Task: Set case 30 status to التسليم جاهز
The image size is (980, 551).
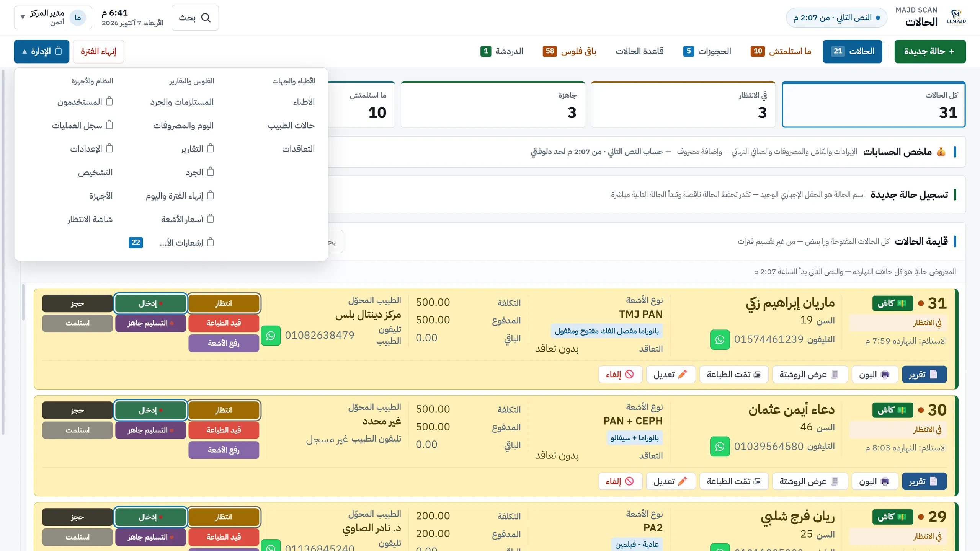Action: pos(150,430)
